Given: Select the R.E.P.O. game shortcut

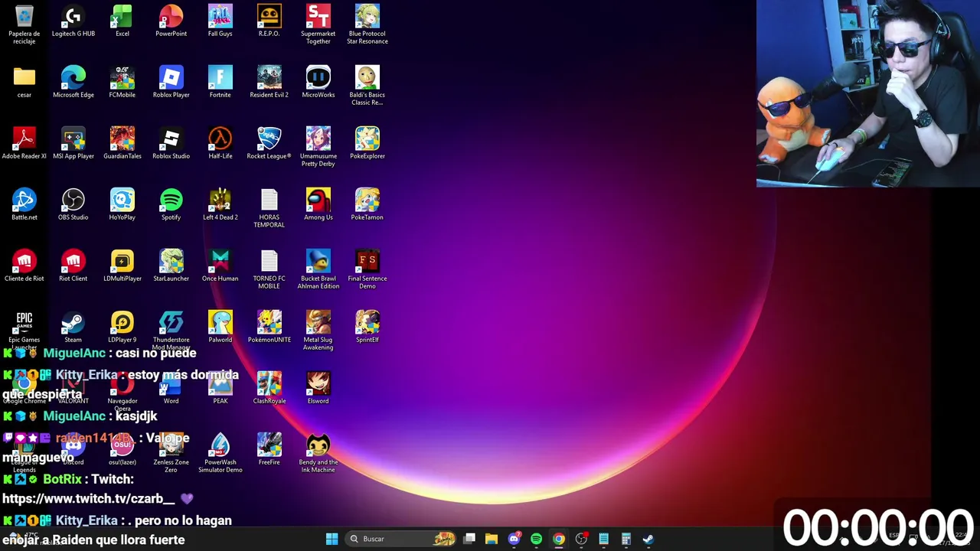Looking at the screenshot, I should pos(269,21).
